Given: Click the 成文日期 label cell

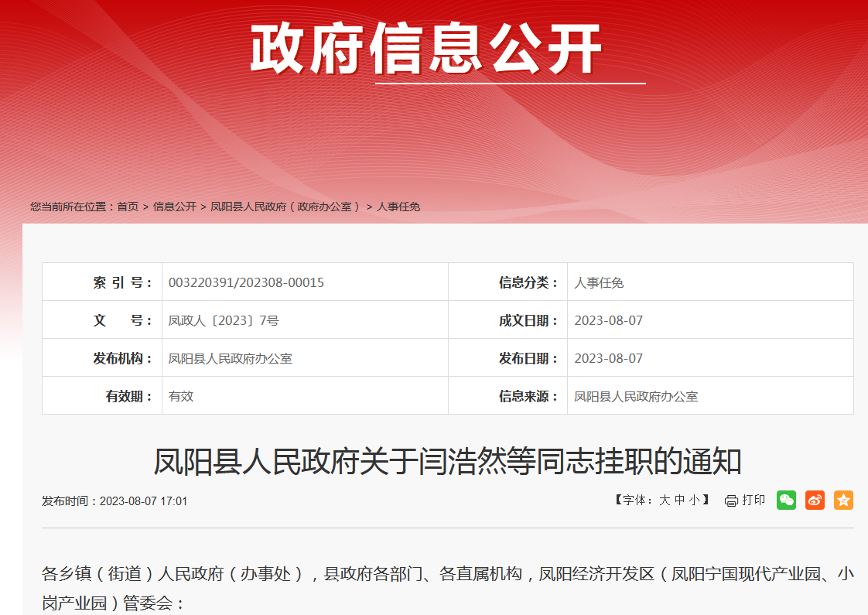Looking at the screenshot, I should pyautogui.click(x=507, y=320).
